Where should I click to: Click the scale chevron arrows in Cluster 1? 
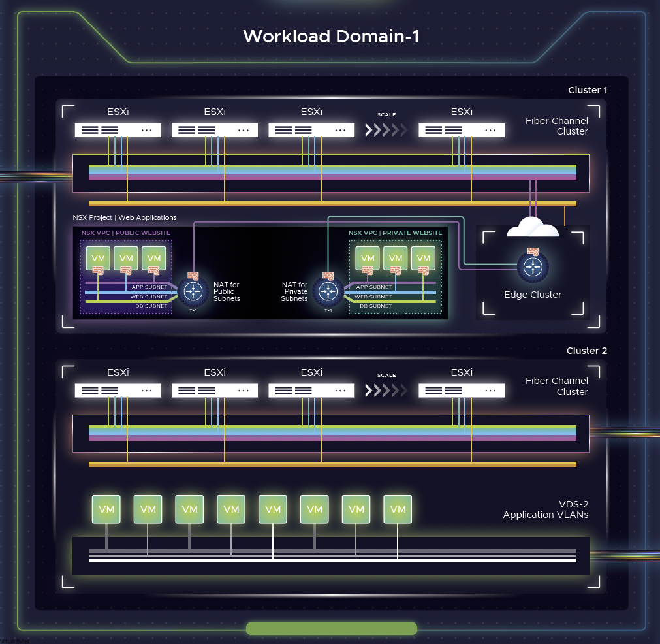(386, 130)
